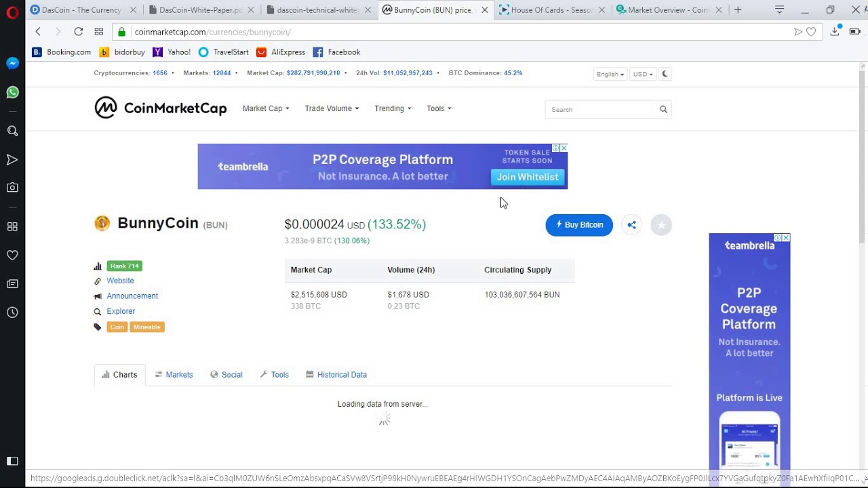868x488 pixels.
Task: Add BunnyCoin to watchlist star
Action: click(x=661, y=225)
